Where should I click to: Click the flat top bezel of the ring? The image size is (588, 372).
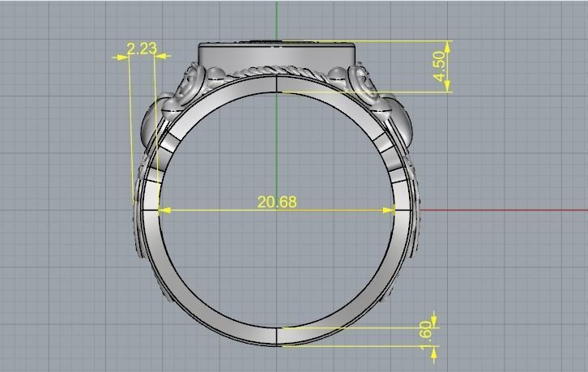click(x=277, y=55)
